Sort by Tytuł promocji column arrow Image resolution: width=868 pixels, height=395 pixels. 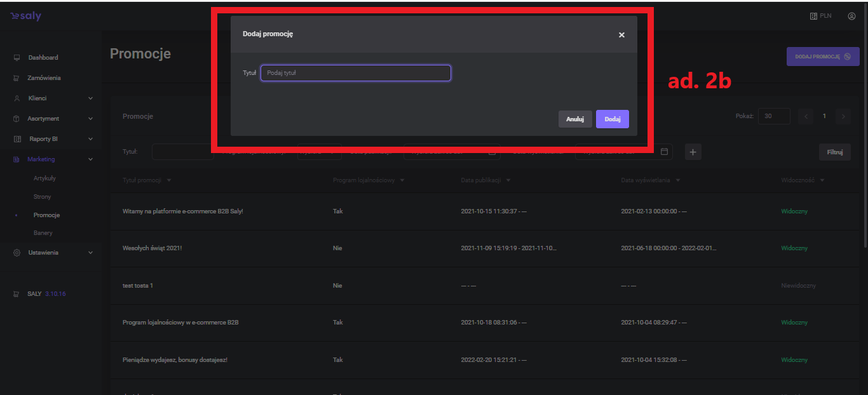(168, 180)
